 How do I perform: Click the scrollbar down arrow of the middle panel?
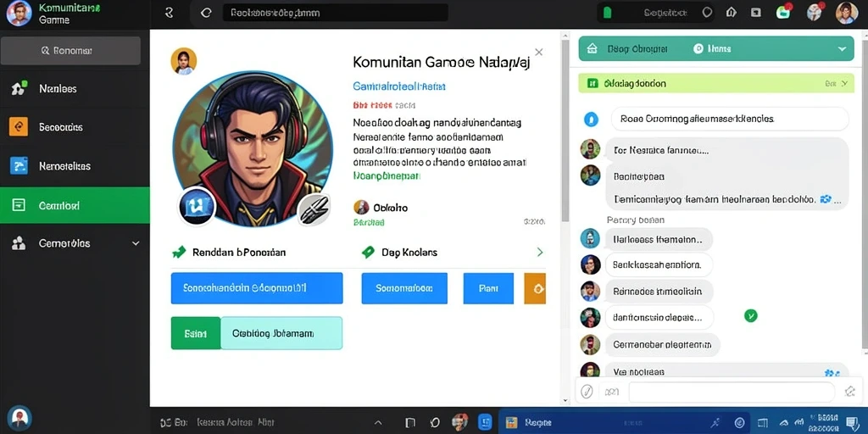(565, 400)
